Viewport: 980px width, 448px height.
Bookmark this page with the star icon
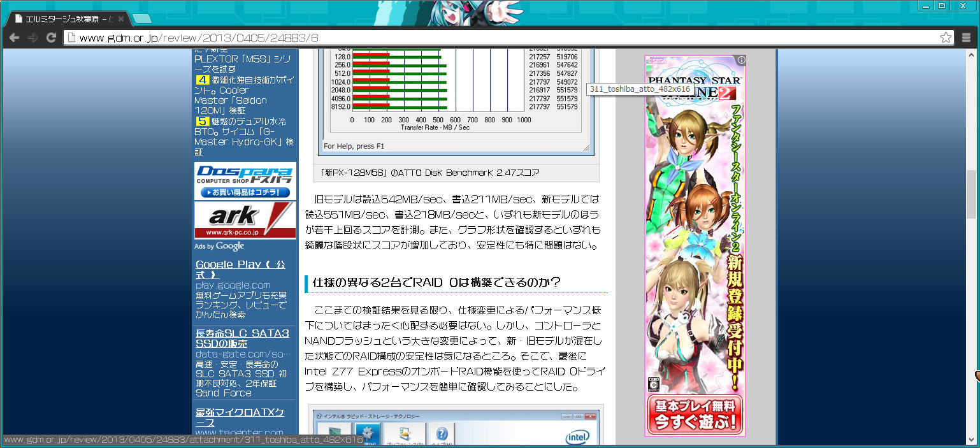[946, 38]
